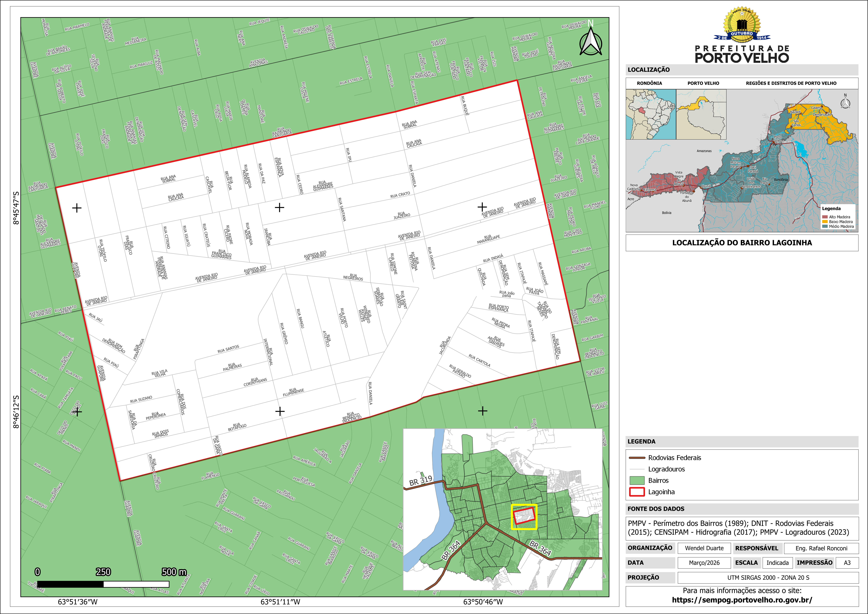Screen dimensions: 868x614
Task: Click the scale bar's 250 marker
Action: (103, 572)
